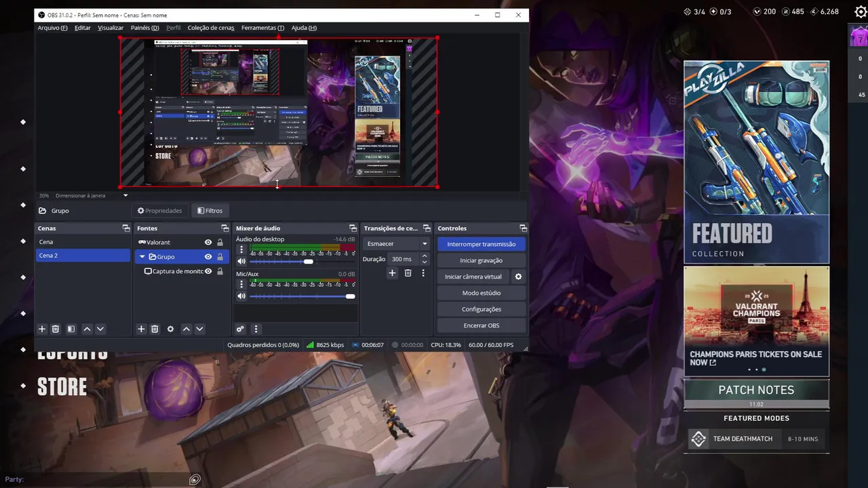This screenshot has height=488, width=868.
Task: Undock the Transições de cena panel
Action: point(427,228)
